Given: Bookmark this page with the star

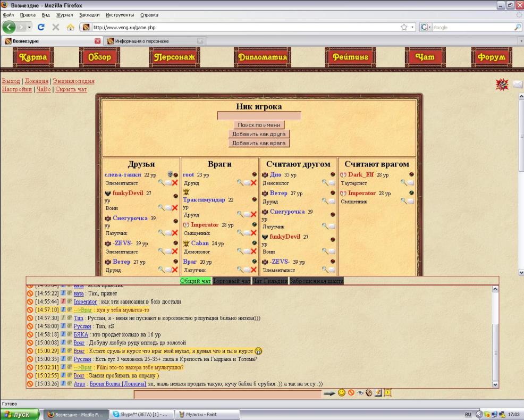Looking at the screenshot, I should (404, 27).
